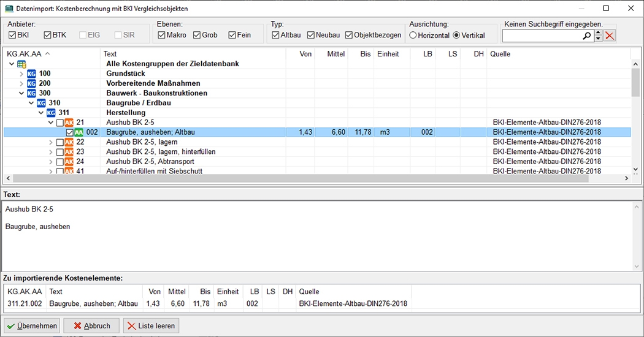Toggle the BKI provider checkbox

(x=12, y=36)
